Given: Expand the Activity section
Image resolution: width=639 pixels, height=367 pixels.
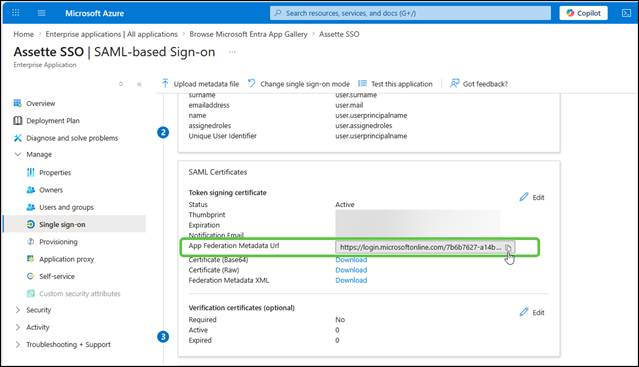Looking at the screenshot, I should coord(18,327).
